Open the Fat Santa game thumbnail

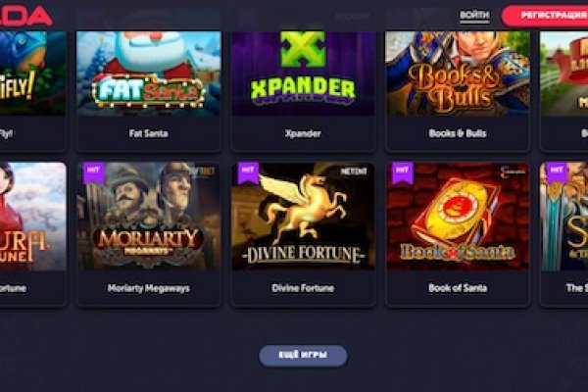149,73
